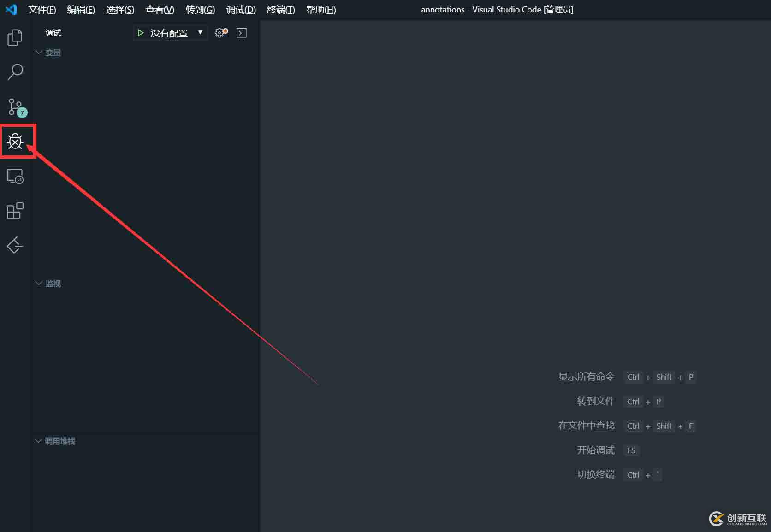Open the 文件(F) menu
The image size is (771, 532).
click(x=42, y=9)
